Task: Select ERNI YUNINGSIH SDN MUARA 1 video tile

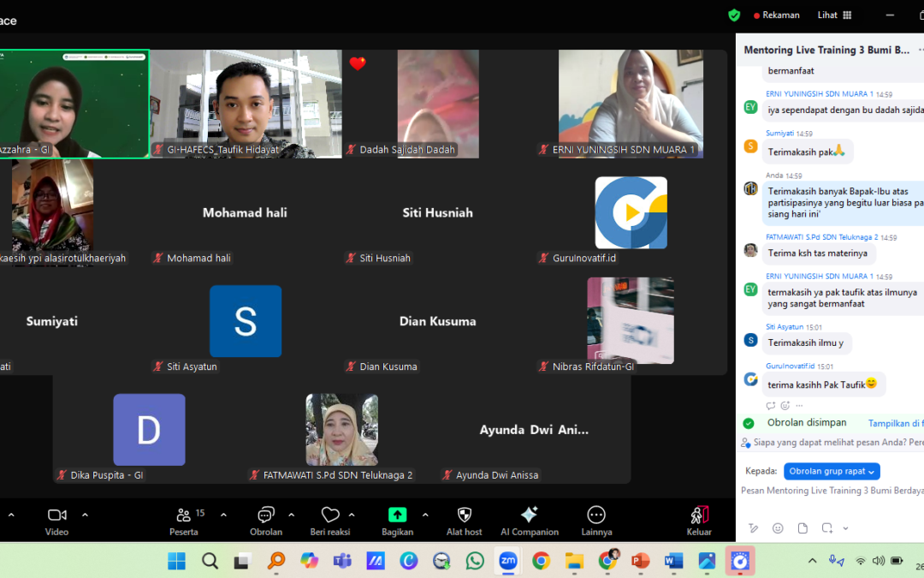Action: [x=631, y=104]
